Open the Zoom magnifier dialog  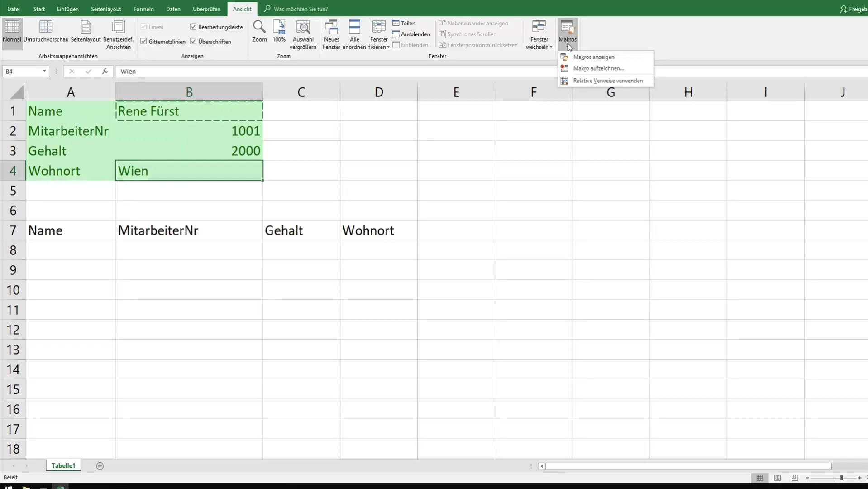tap(259, 32)
